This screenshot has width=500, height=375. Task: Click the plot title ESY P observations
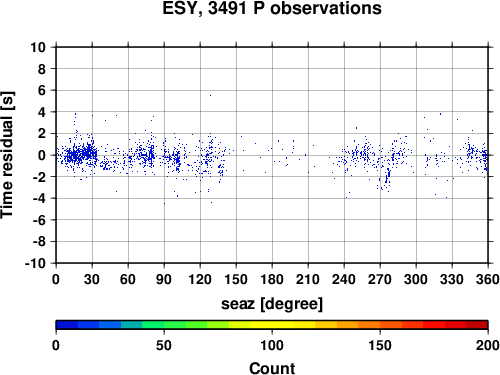pyautogui.click(x=272, y=8)
